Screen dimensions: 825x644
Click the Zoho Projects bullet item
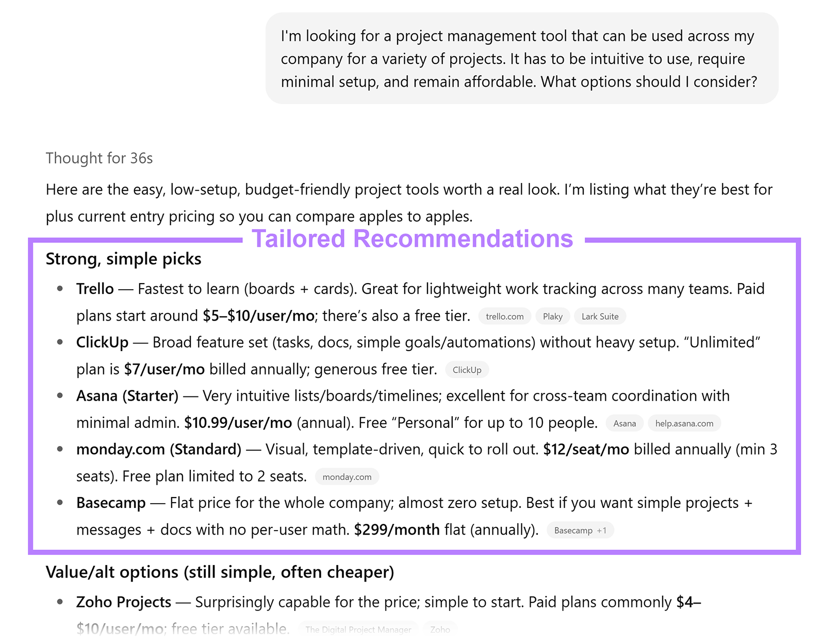pos(124,602)
